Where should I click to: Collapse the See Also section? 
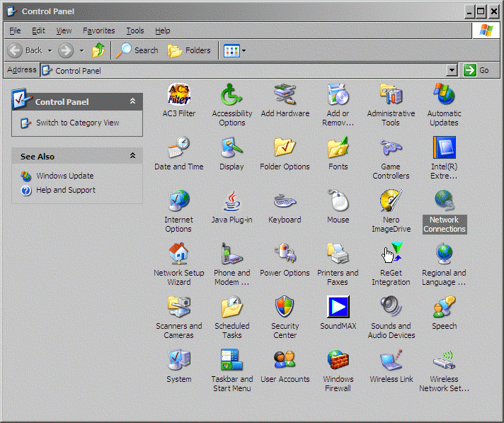[132, 156]
